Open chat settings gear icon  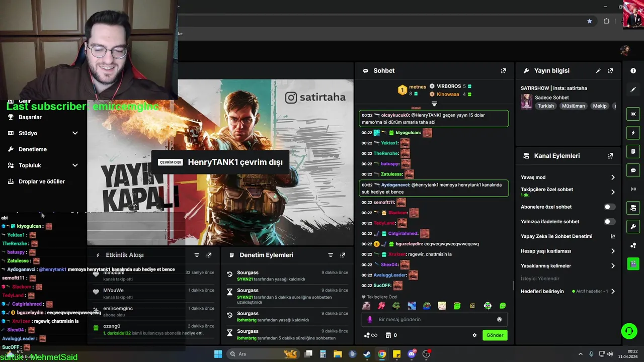click(474, 335)
